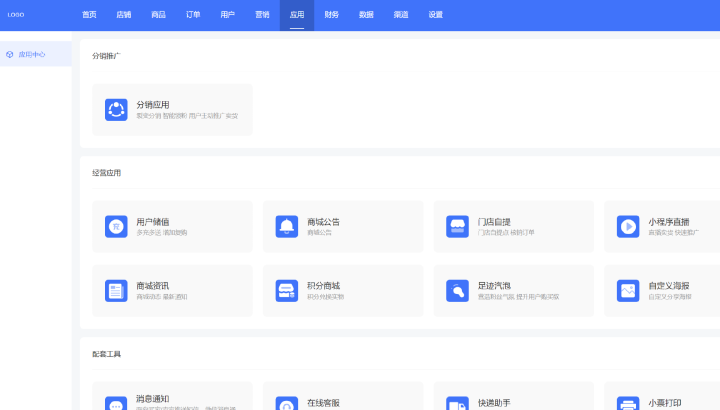
Task: Open the 在线客服 headset icon
Action: pos(287,403)
